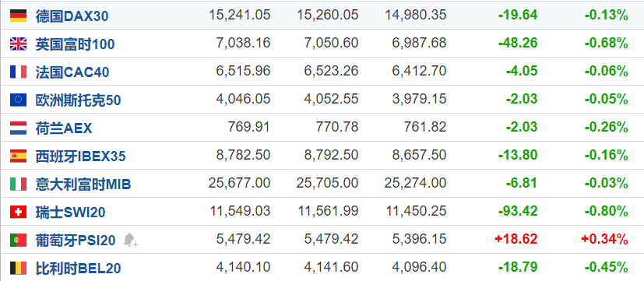Click the Italy flag icon
Screen dimensions: 644x281
click(18, 184)
